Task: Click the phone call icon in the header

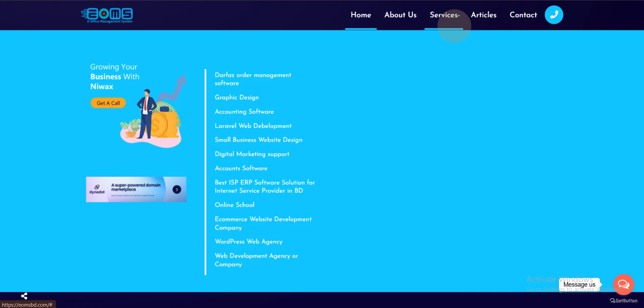Action: click(553, 14)
